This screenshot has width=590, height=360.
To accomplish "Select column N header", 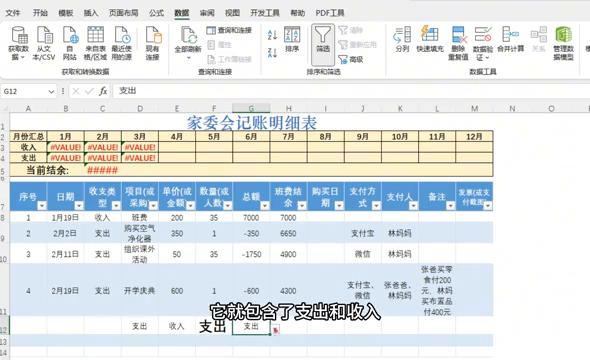I will point(512,109).
